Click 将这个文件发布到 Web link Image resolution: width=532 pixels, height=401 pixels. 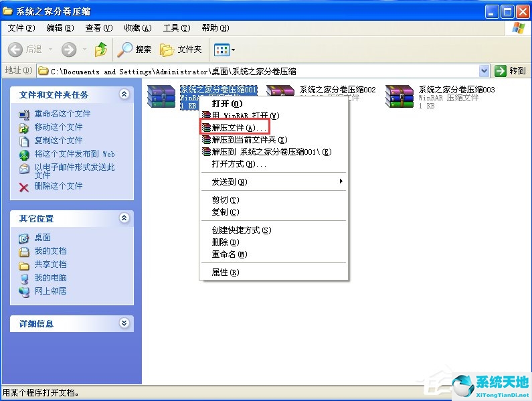point(75,154)
